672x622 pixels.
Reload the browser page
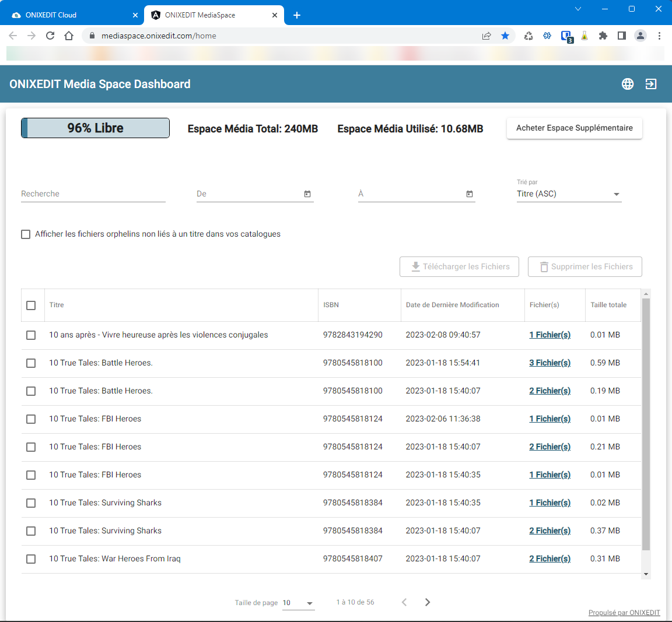click(x=50, y=36)
